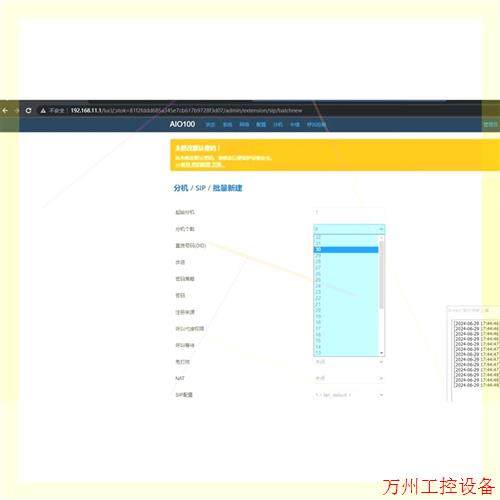Click the browser forward arrow
This screenshot has width=500, height=500.
16,110
